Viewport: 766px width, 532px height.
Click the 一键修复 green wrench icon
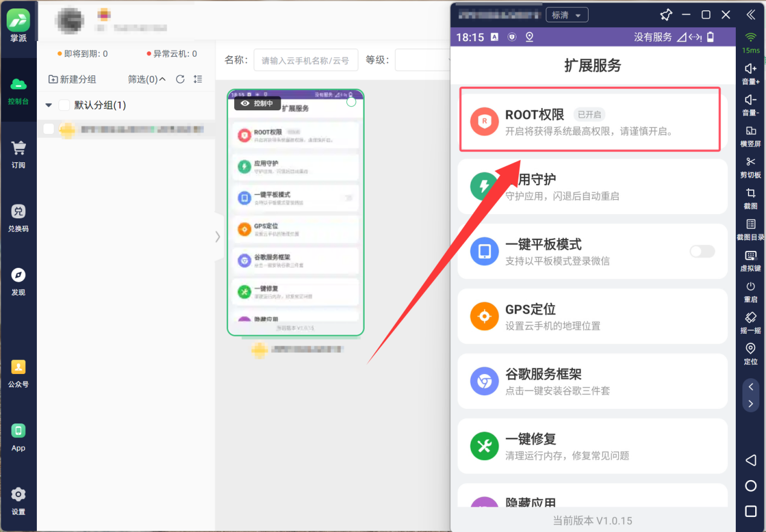pos(484,446)
